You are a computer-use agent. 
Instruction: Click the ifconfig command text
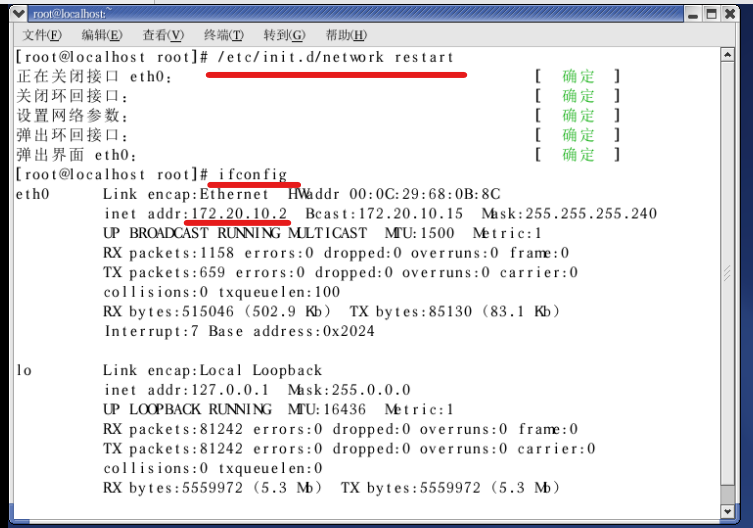point(253,174)
